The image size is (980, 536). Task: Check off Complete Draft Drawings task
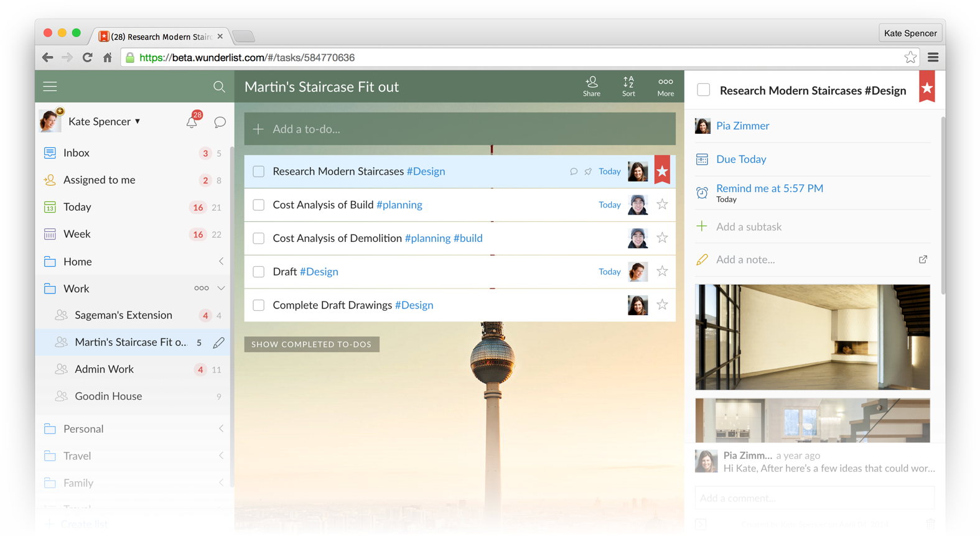(x=259, y=305)
